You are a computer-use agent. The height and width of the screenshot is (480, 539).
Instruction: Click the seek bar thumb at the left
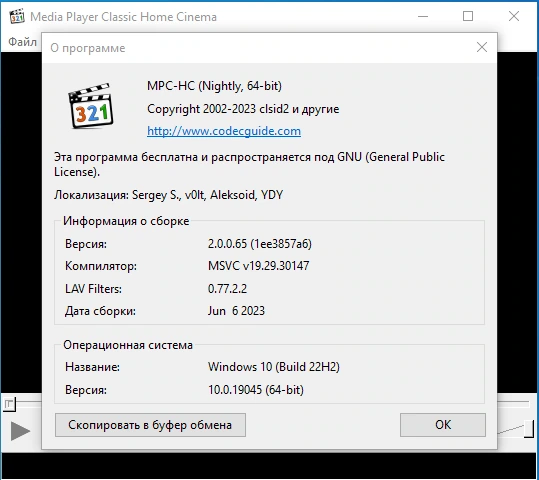[10, 404]
